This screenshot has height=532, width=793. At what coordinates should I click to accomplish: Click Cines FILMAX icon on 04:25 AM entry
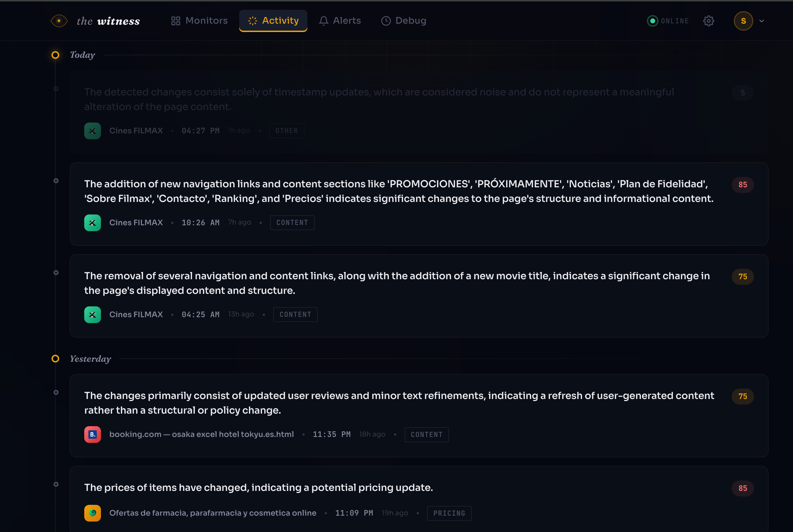[93, 315]
